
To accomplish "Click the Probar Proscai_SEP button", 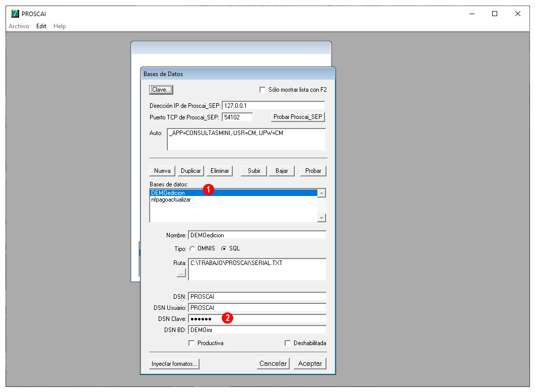I will point(298,117).
